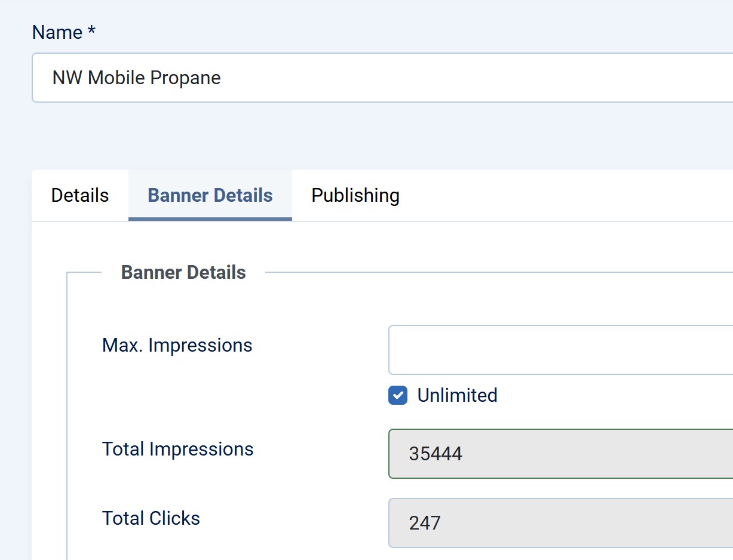733x560 pixels.
Task: Focus the Max. Impressions input box
Action: tap(560, 350)
